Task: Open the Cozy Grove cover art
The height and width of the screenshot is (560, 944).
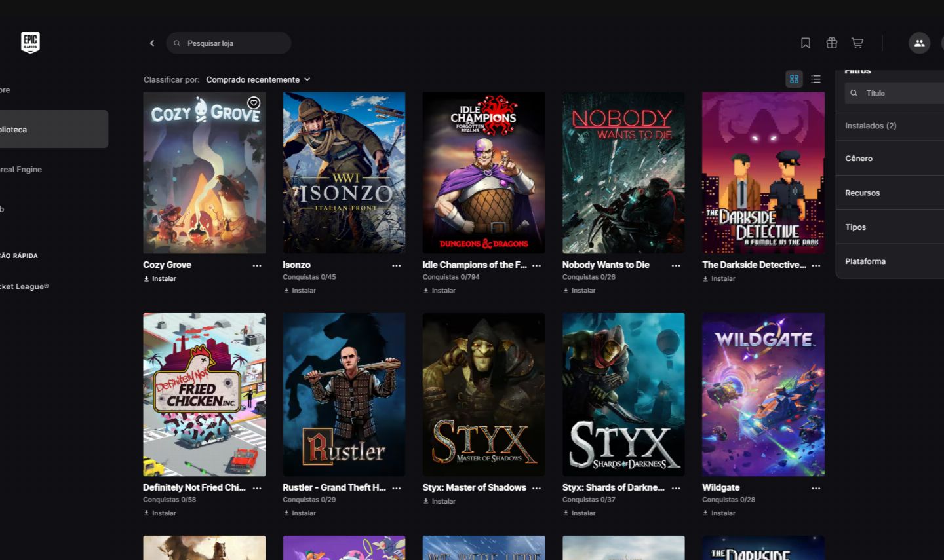Action: coord(205,173)
